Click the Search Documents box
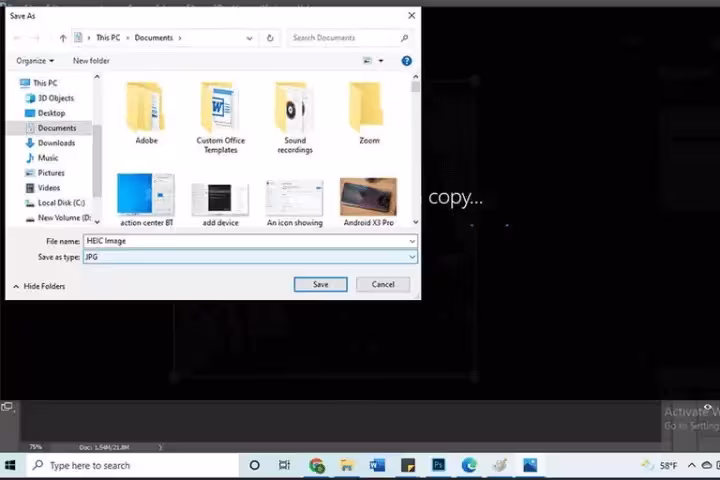 click(344, 38)
